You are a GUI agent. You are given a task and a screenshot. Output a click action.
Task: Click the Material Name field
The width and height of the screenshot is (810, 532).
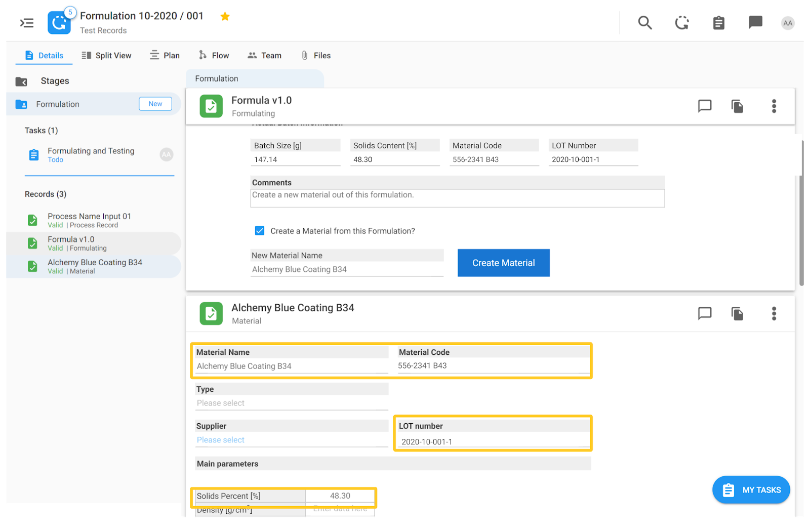292,366
